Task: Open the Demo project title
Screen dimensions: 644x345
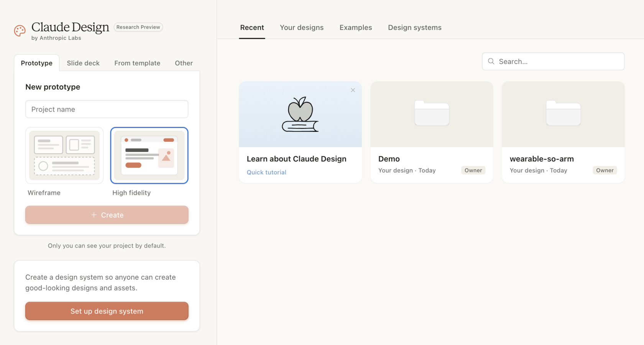Action: point(389,159)
